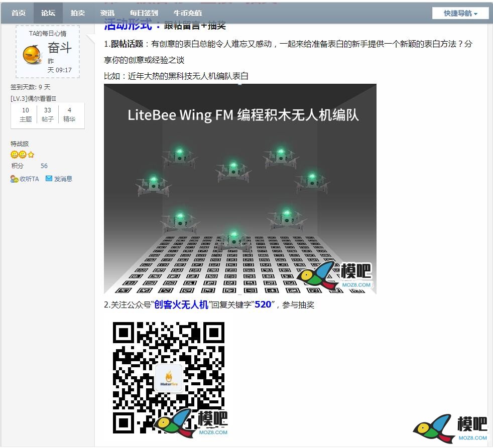This screenshot has height=448, width=493.
Task: Click the 积分 value 56
Action: pos(44,166)
